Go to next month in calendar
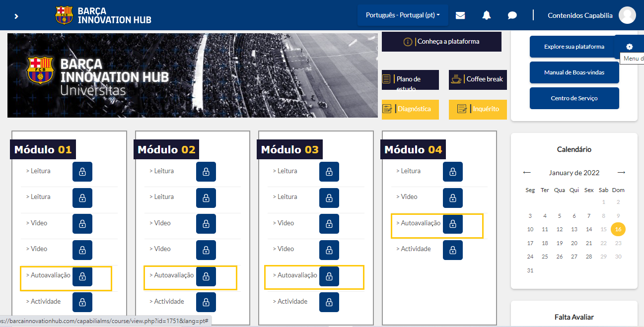Viewport: 644px width, 327px height. [x=621, y=173]
